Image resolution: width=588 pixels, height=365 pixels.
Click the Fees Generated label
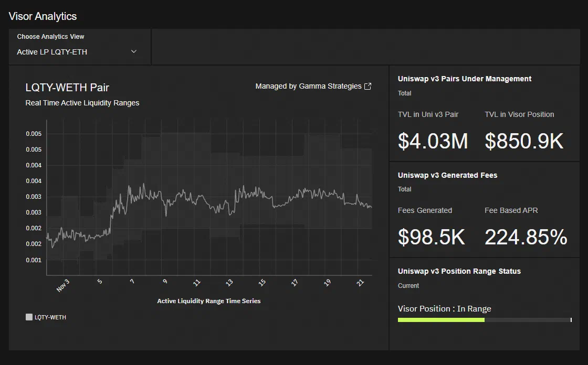425,210
